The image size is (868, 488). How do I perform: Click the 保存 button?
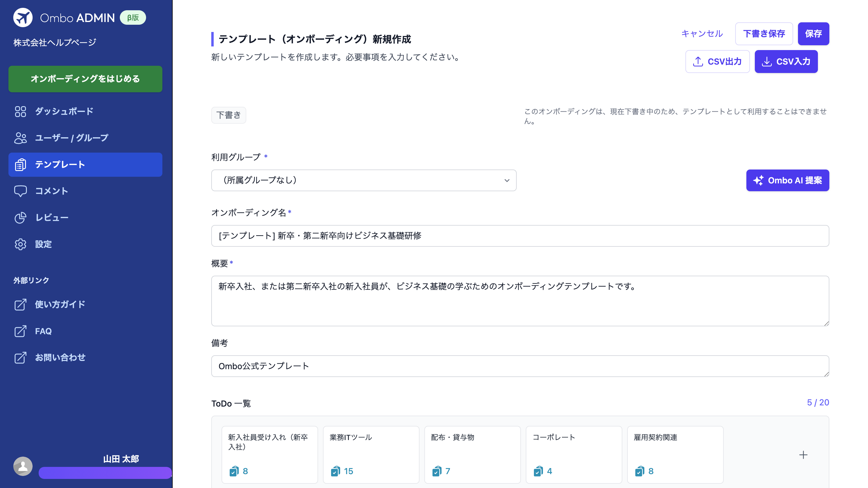click(813, 34)
